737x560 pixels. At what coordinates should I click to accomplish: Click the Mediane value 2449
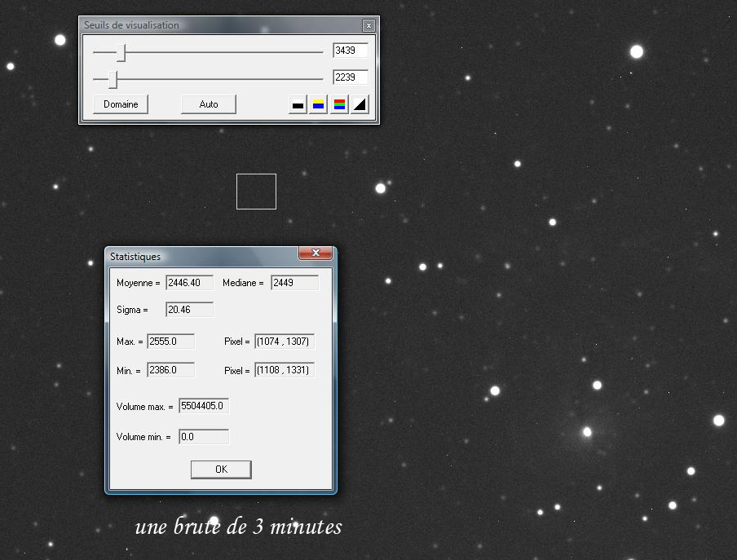click(294, 283)
